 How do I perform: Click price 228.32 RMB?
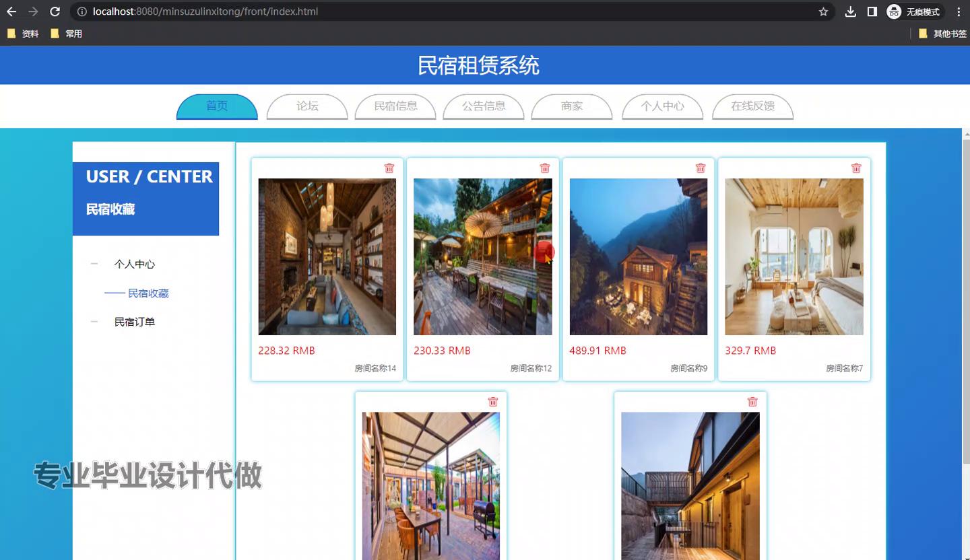click(x=286, y=351)
